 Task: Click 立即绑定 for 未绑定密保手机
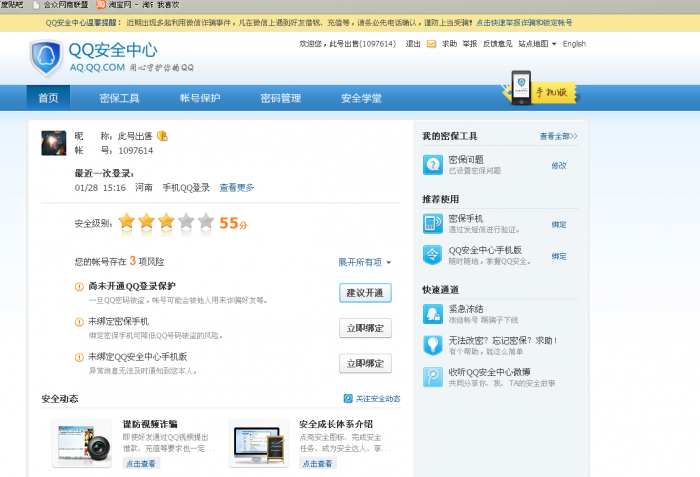tap(365, 328)
